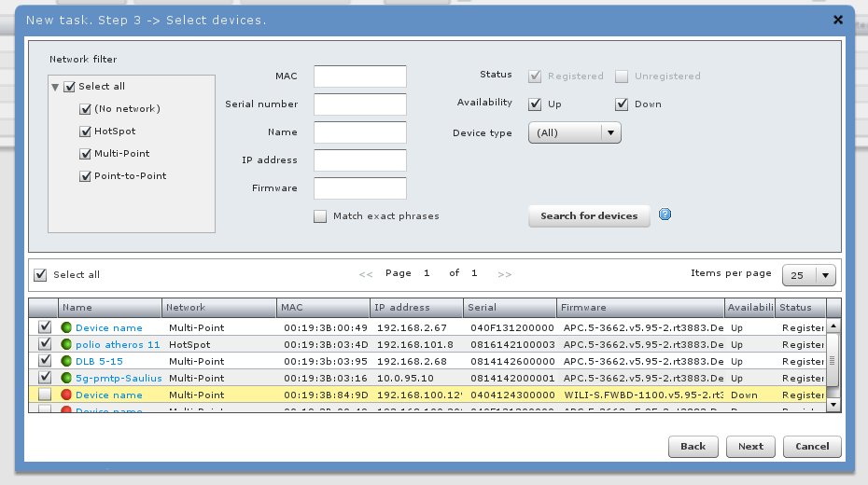Uncheck the Point-to-Point network filter

pos(85,176)
